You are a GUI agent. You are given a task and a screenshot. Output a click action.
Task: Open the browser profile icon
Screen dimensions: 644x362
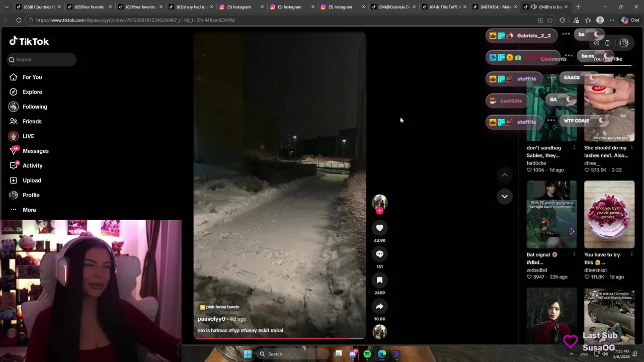coord(600,20)
